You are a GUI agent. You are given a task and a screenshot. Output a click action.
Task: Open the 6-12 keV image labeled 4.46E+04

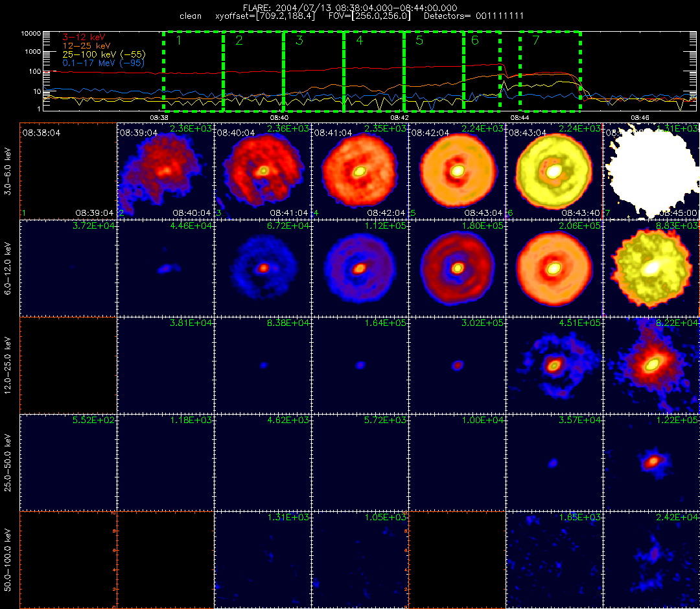click(x=166, y=268)
